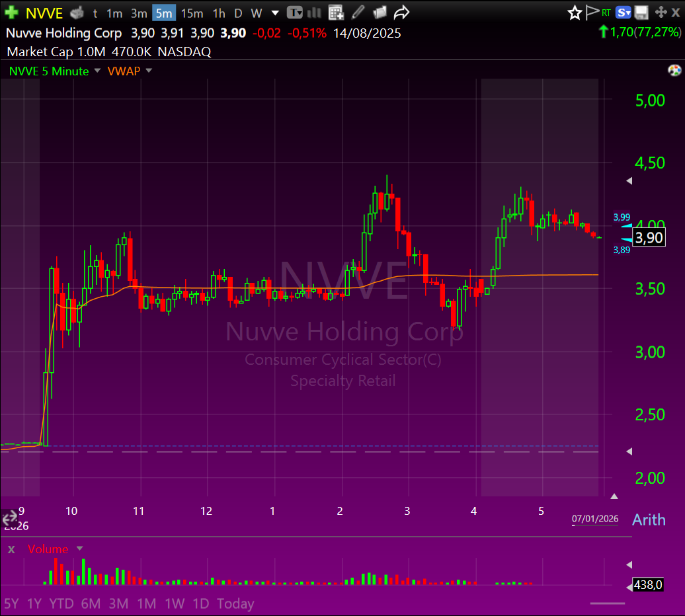Switch to the 1m timeframe

114,13
